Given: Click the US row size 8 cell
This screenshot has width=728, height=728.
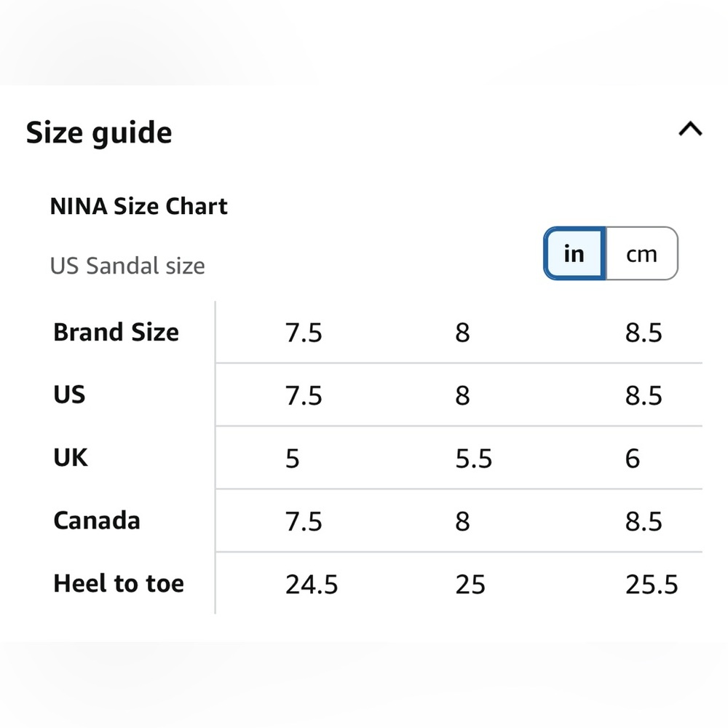Looking at the screenshot, I should pyautogui.click(x=463, y=395).
